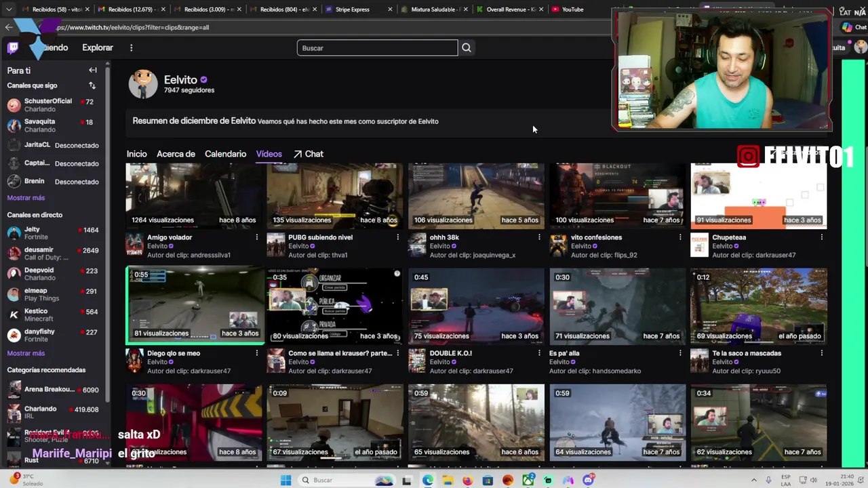
Task: Expand followed channels with Mostrar más
Action: click(26, 198)
